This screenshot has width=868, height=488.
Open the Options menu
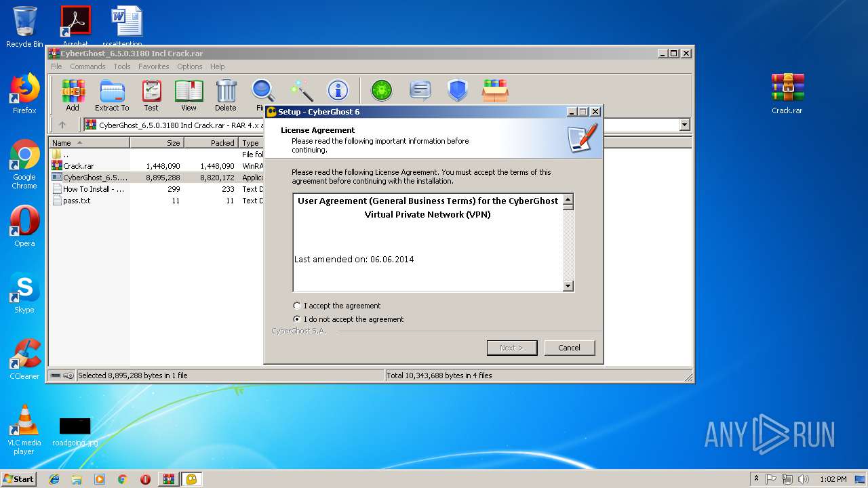(x=190, y=66)
